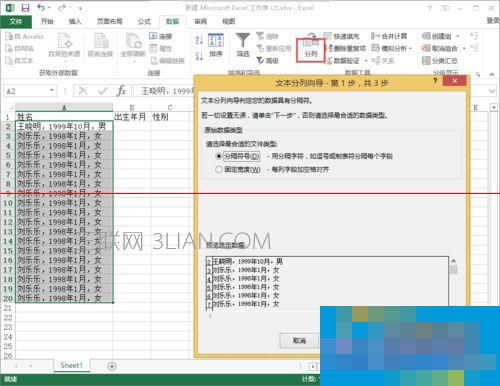Click the worksheet vertical scroll up arrow
The image size is (500, 386).
point(494,107)
